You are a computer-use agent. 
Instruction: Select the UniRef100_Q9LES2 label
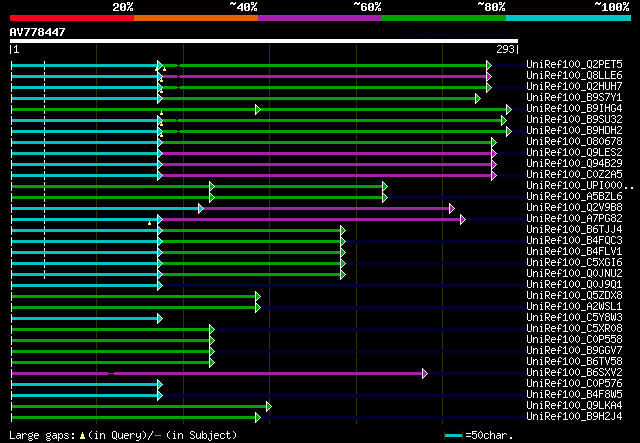click(x=574, y=153)
